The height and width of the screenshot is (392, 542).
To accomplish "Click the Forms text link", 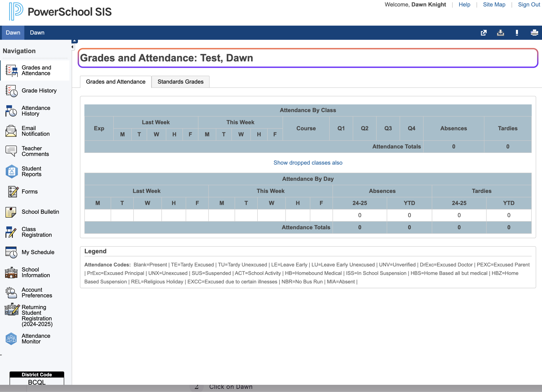I will point(30,192).
